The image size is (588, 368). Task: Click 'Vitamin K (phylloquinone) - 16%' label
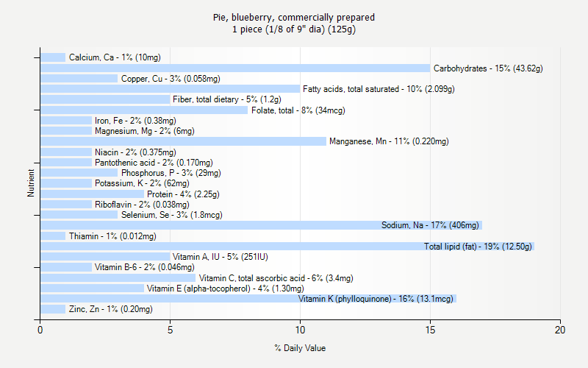(376, 299)
